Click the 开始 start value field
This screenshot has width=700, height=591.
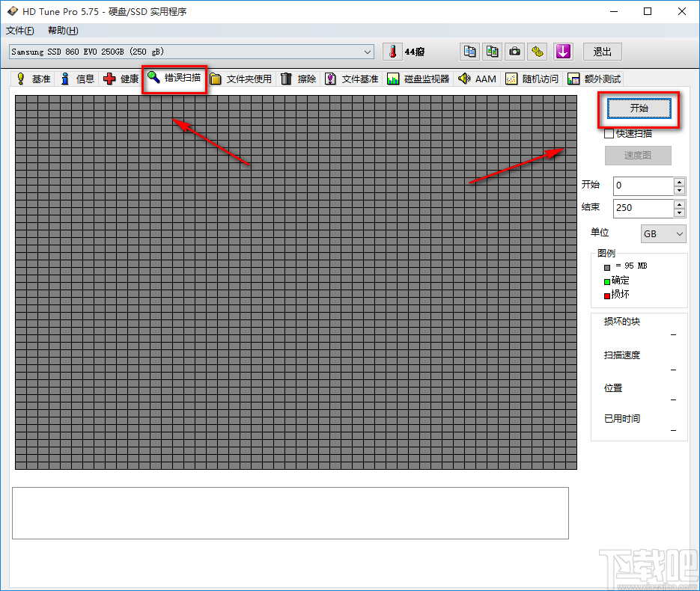(643, 186)
